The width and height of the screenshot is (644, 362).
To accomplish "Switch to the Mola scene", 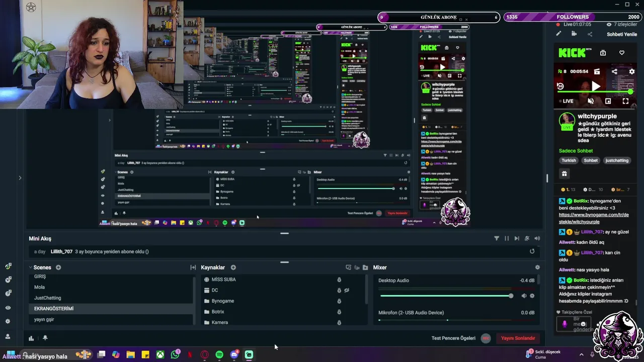I will (39, 287).
